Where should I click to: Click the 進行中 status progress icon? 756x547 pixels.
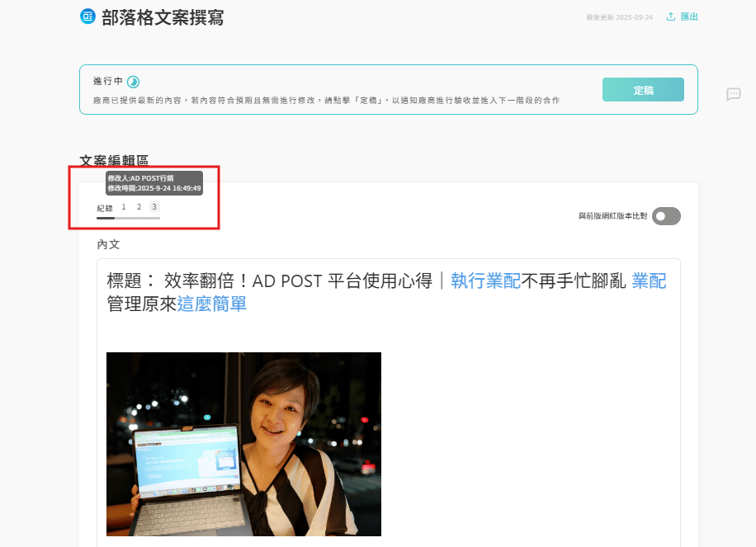(x=133, y=82)
